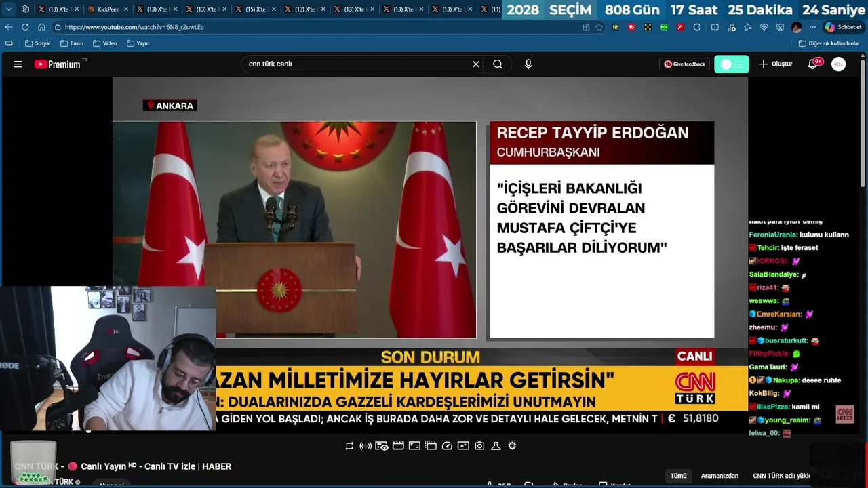The height and width of the screenshot is (488, 868).
Task: Switch to the (15) X'te browser tab
Action: (256, 9)
